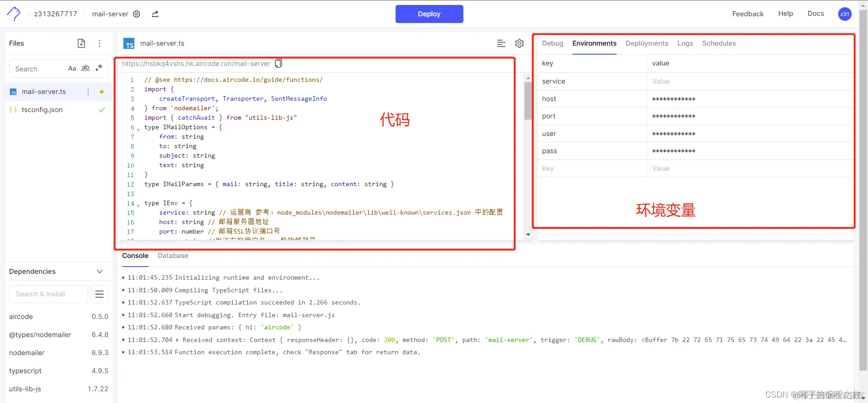Screen dimensions: 868x403
Task: Focus the Search & Install dependency field
Action: [48, 294]
